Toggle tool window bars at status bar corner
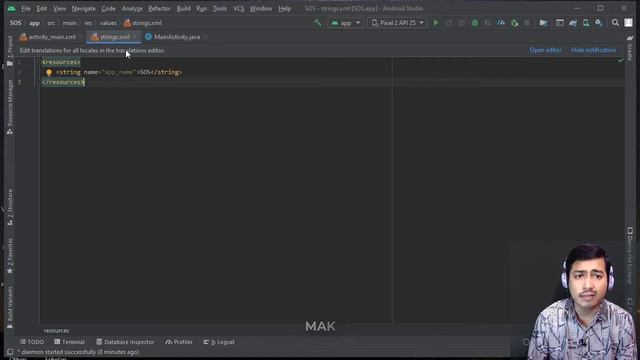The height and width of the screenshot is (360, 640). (10, 352)
